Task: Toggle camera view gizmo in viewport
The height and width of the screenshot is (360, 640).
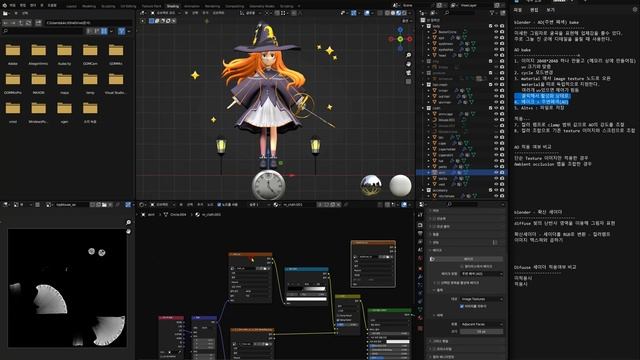Action: pyautogui.click(x=409, y=73)
